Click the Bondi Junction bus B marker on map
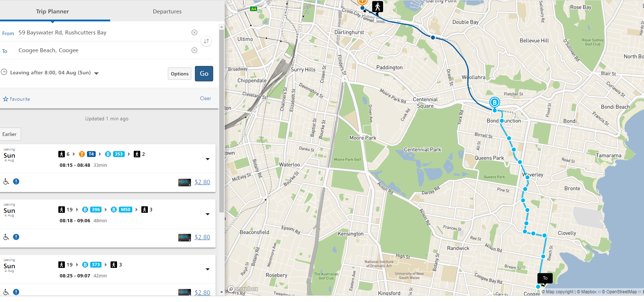Image resolution: width=644 pixels, height=302 pixels. click(x=494, y=103)
